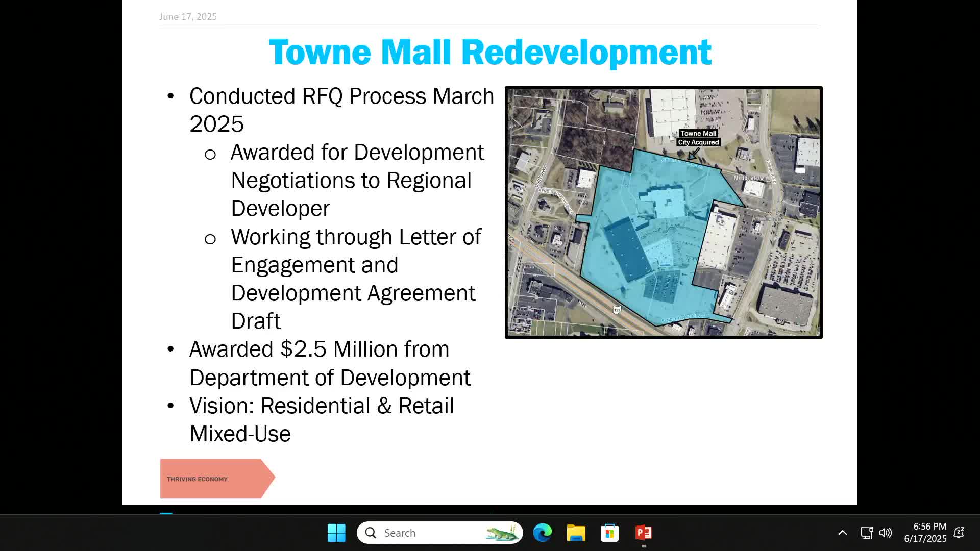Open the Windows Start menu
The image size is (980, 551).
click(336, 533)
